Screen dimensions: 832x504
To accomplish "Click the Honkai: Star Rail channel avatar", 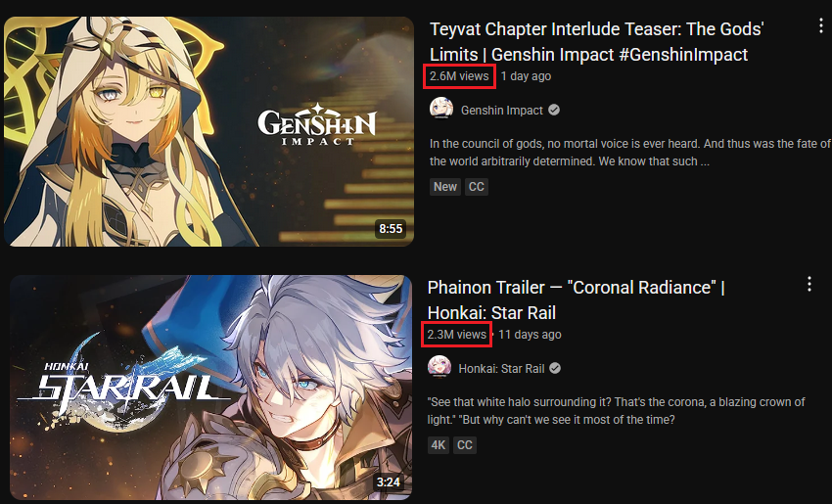I will tap(439, 368).
